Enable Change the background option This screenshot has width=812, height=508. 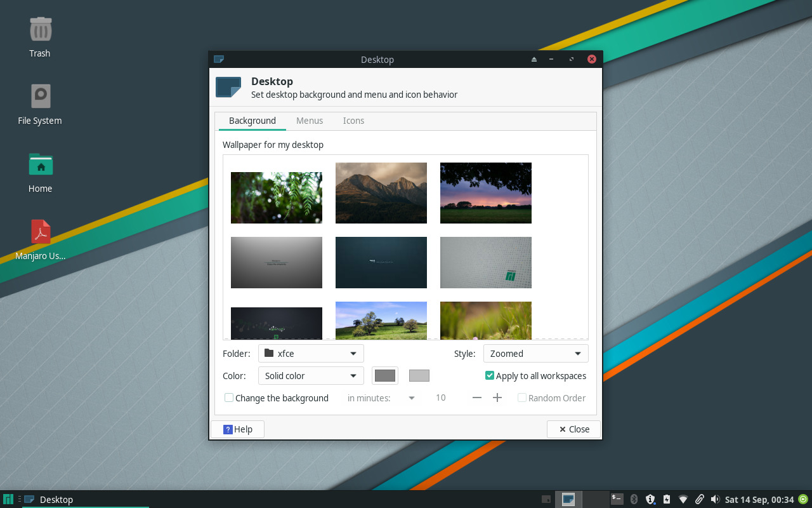[x=229, y=398]
